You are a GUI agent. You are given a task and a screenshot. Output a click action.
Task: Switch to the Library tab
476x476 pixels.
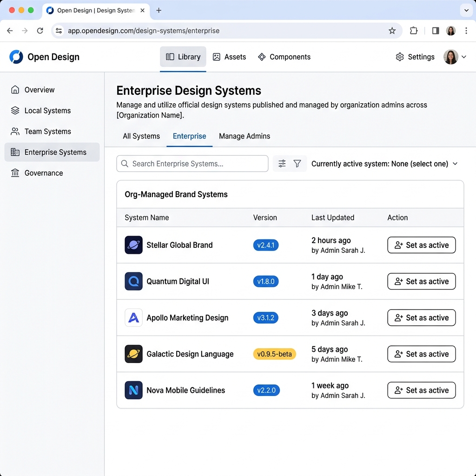click(x=183, y=57)
